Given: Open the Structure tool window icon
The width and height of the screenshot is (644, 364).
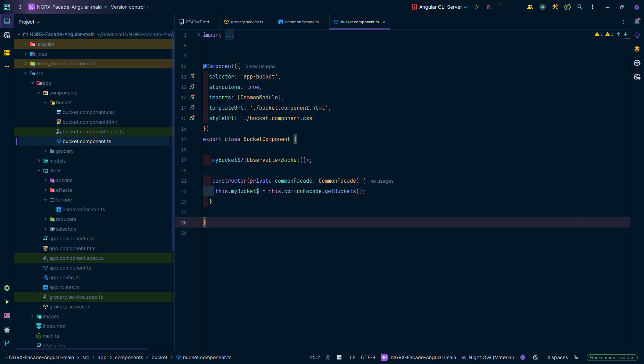Looking at the screenshot, I should click(x=7, y=53).
